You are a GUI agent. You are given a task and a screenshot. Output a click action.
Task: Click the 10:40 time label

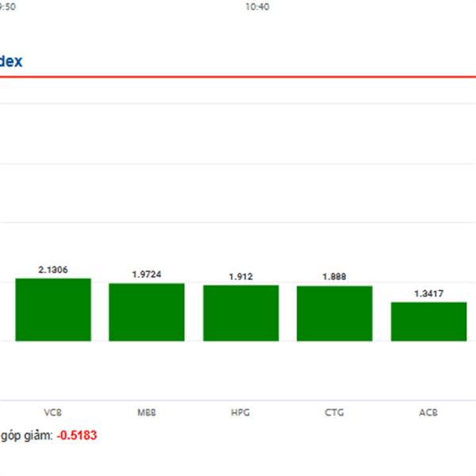(x=257, y=6)
